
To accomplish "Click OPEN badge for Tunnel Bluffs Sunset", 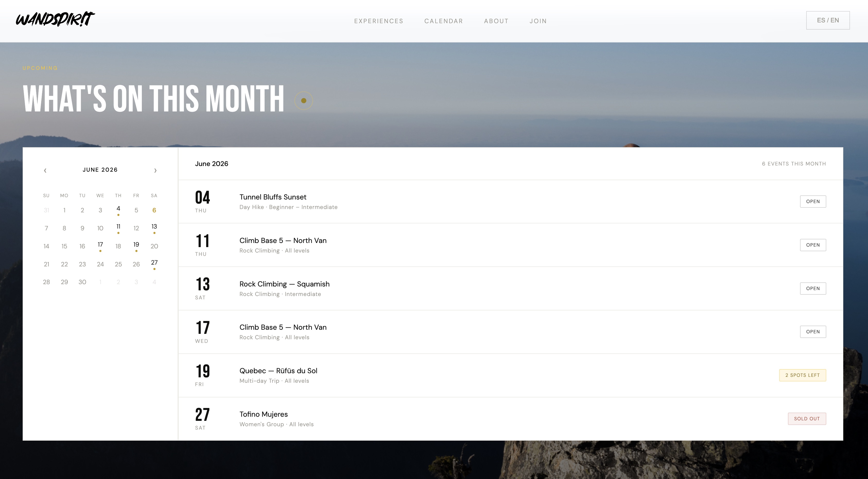I will tap(813, 202).
